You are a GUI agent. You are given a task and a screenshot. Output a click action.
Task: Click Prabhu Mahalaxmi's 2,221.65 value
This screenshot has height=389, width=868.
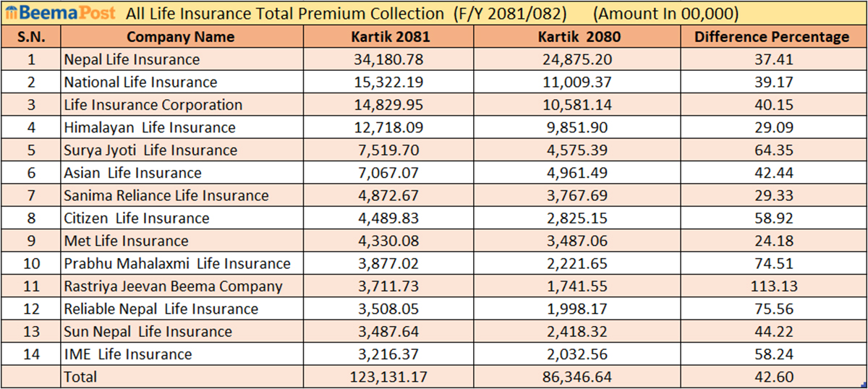pos(576,264)
